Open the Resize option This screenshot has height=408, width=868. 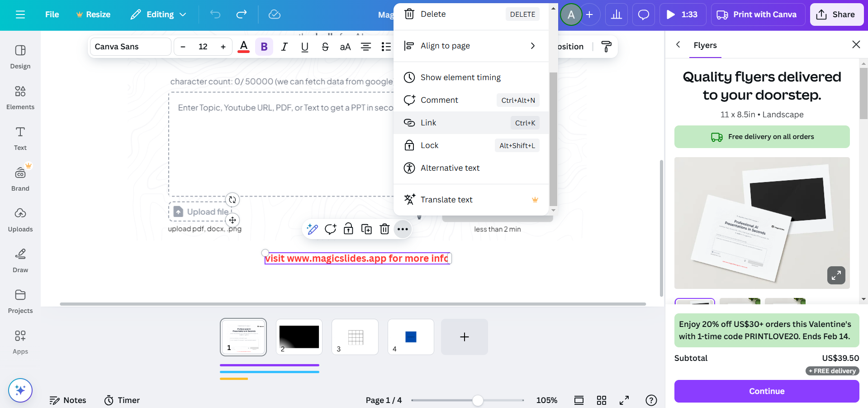click(93, 14)
